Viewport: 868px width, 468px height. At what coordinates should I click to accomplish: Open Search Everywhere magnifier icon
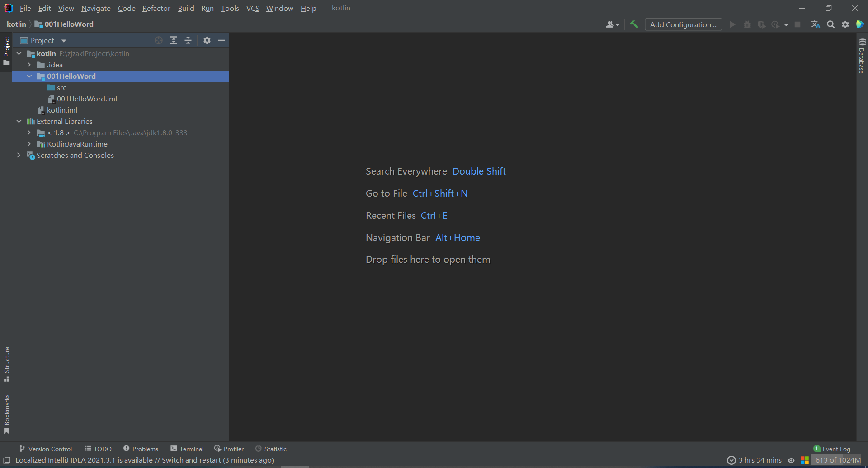tap(831, 24)
